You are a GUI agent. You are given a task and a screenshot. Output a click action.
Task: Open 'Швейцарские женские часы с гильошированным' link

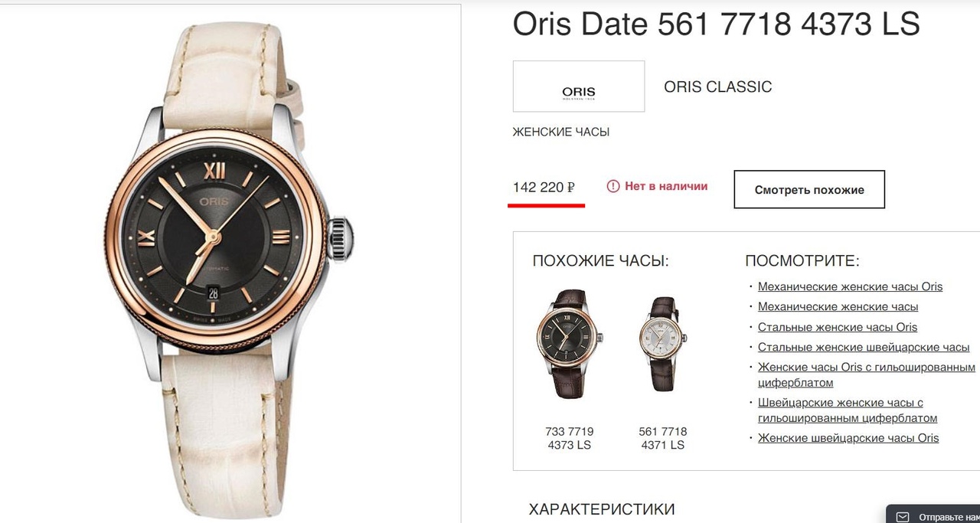[840, 403]
